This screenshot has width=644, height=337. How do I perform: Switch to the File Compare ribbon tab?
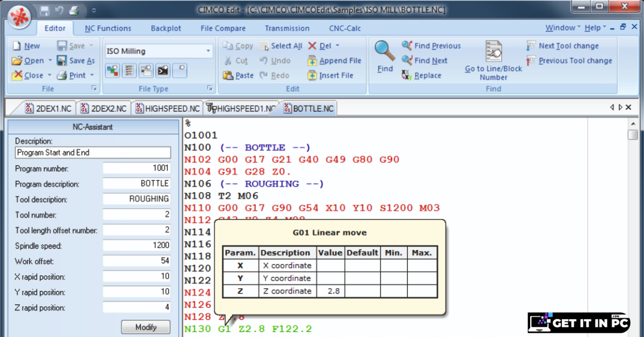[223, 28]
